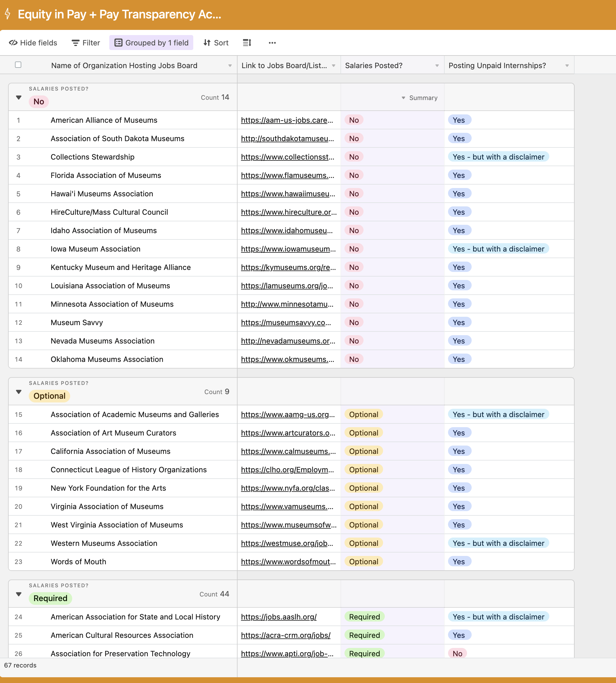616x683 pixels.
Task: Check the select-all records checkbox
Action: coord(18,65)
